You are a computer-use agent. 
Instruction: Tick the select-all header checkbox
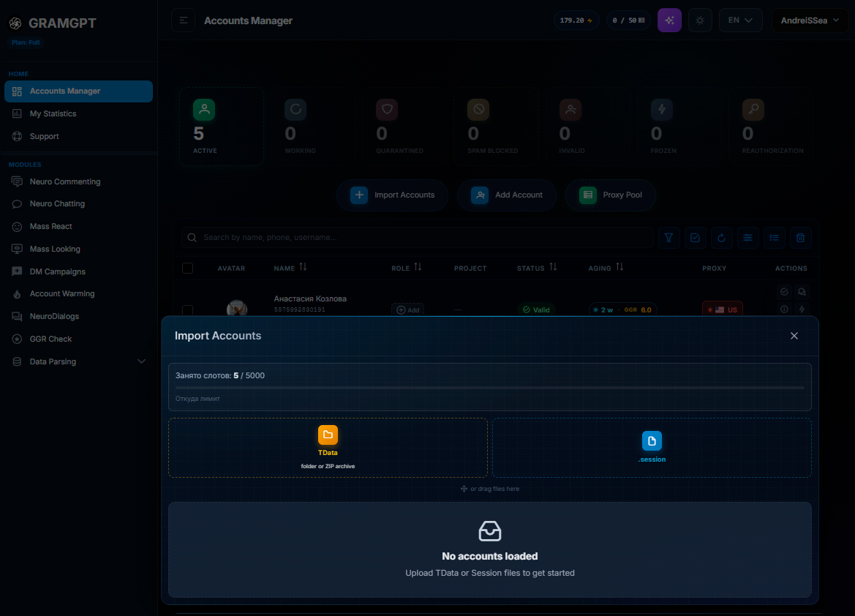(x=187, y=268)
